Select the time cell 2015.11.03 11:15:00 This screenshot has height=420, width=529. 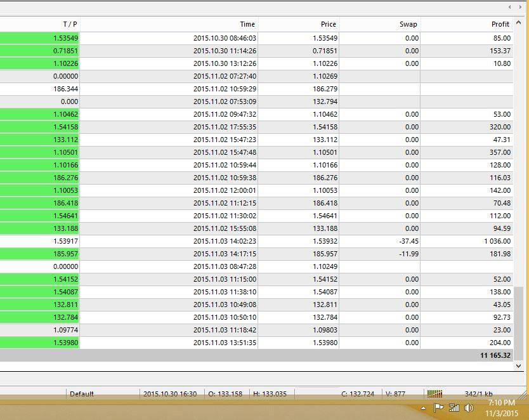coord(225,279)
